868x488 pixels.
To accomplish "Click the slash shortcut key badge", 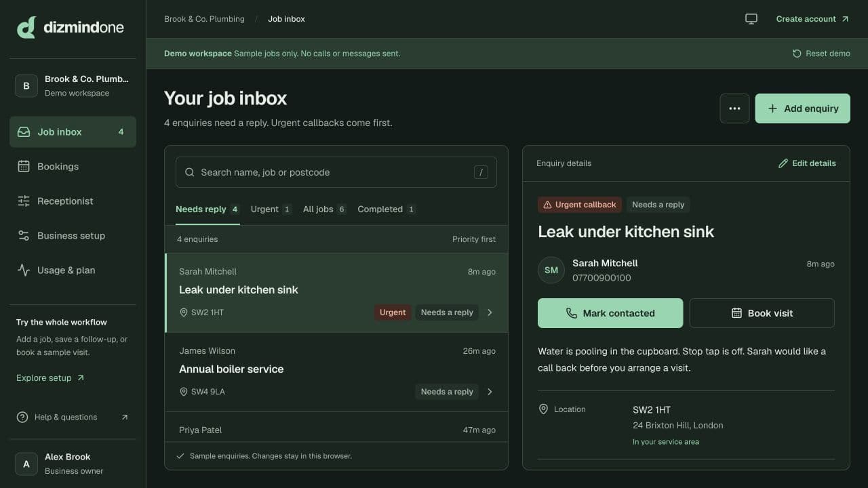I will 481,172.
